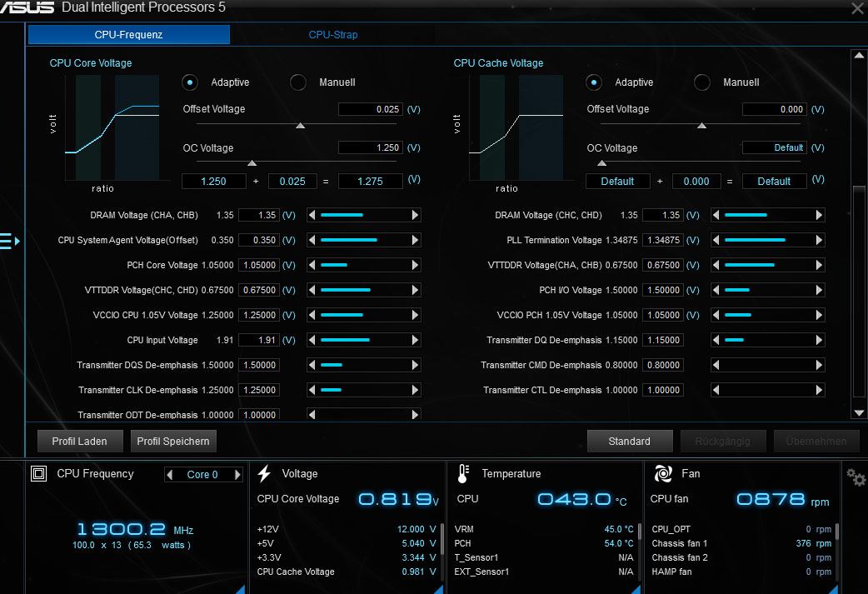This screenshot has height=594, width=868.
Task: Increase Transmitter DQ De-emphasis right arrow
Action: (x=820, y=340)
